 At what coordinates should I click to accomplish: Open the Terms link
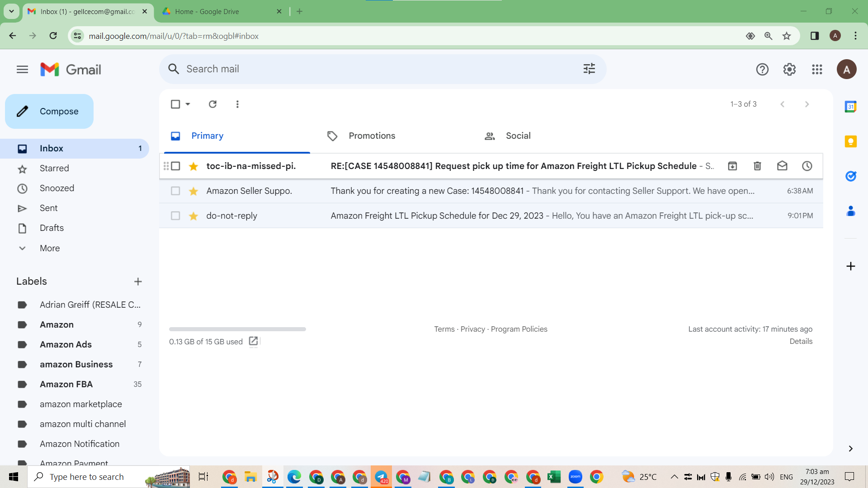tap(444, 329)
